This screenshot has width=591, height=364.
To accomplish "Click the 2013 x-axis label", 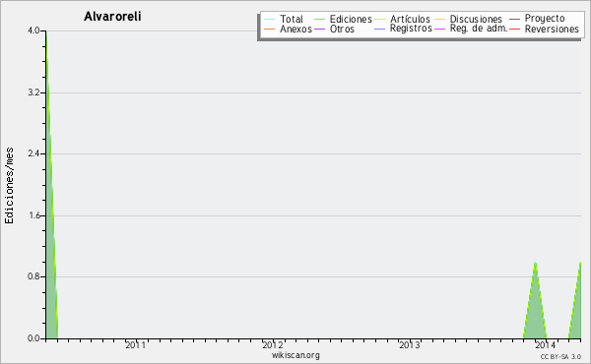I will pyautogui.click(x=410, y=344).
